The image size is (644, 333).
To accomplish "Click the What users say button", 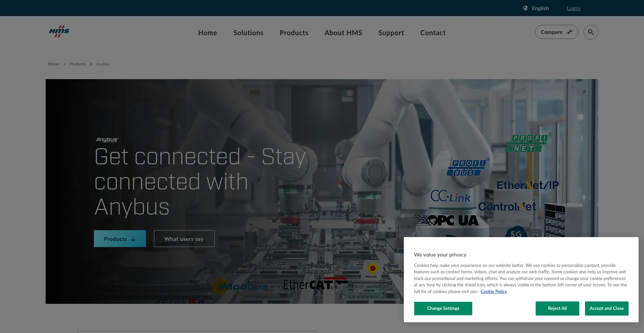I will tap(184, 238).
